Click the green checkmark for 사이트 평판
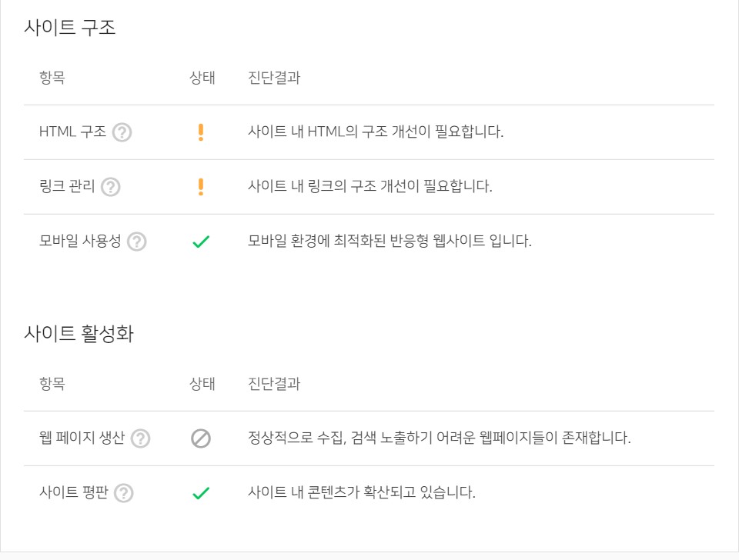The image size is (739, 560). click(200, 493)
